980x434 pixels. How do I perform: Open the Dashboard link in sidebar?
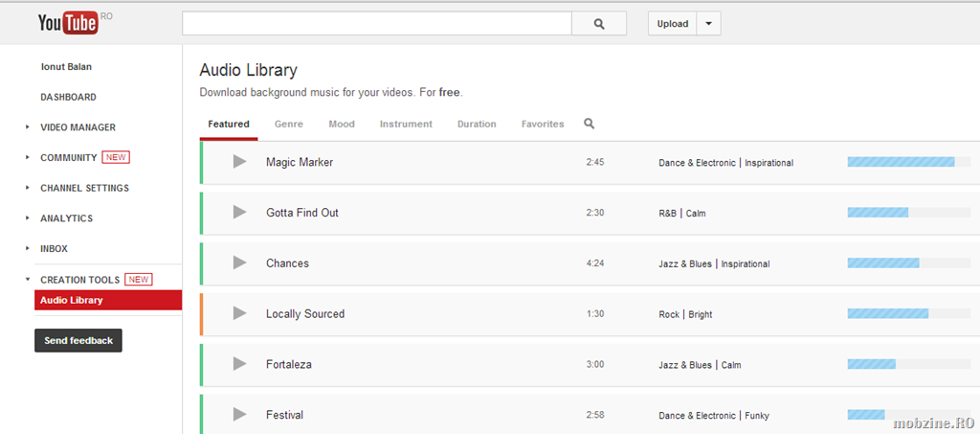pos(68,97)
